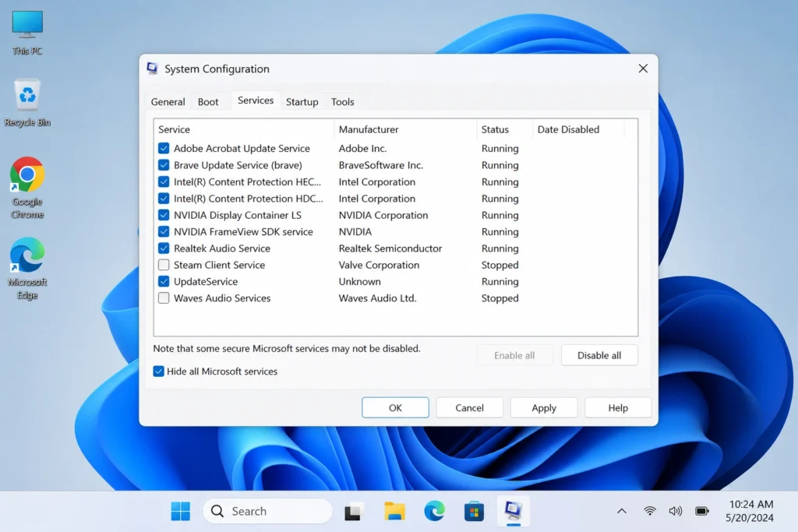Image resolution: width=798 pixels, height=532 pixels.
Task: Sort by Status column header
Action: 504,129
